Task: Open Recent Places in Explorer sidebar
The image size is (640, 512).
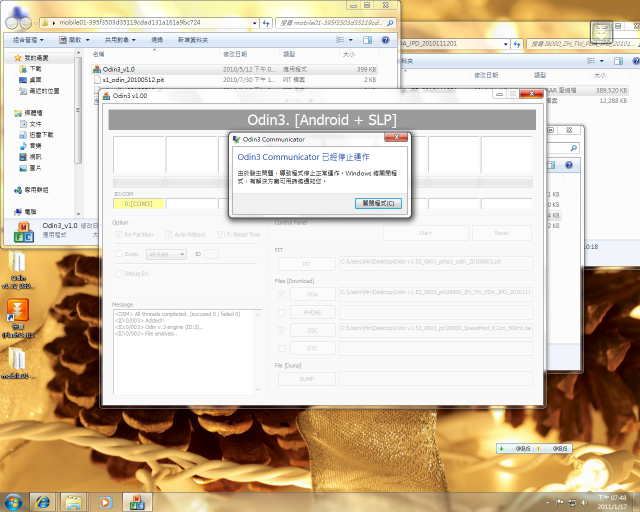Action: (39, 91)
